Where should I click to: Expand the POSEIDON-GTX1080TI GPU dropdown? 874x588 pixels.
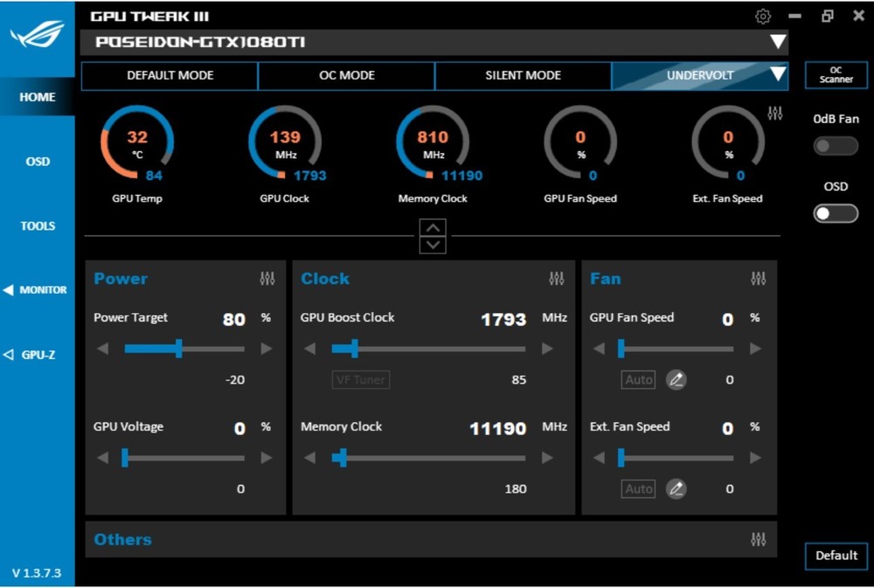point(778,42)
